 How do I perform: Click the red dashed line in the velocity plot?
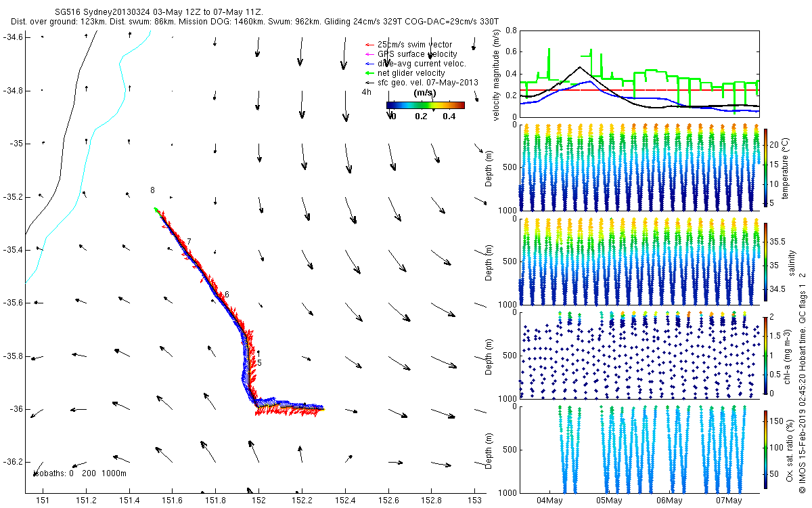[x=639, y=89]
